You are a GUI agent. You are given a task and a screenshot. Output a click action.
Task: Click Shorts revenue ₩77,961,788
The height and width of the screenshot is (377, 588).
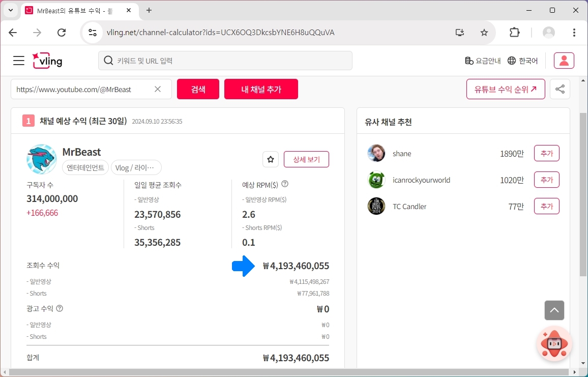(313, 294)
